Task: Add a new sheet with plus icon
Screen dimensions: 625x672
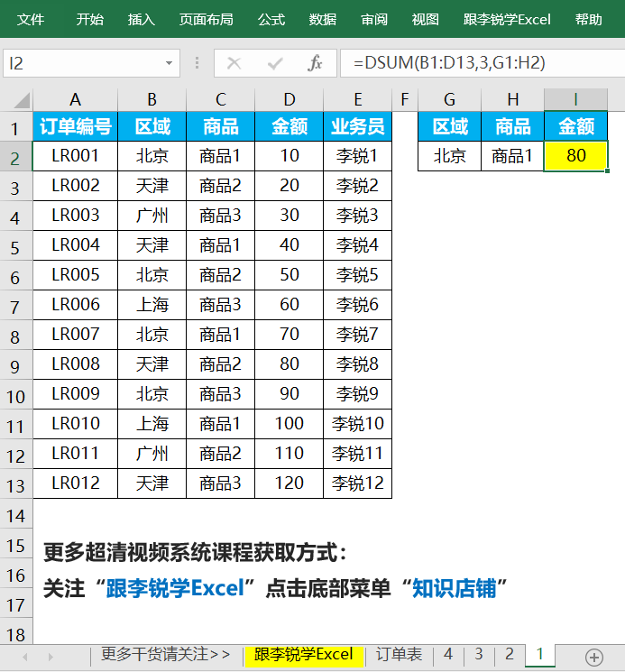Action: point(594,657)
